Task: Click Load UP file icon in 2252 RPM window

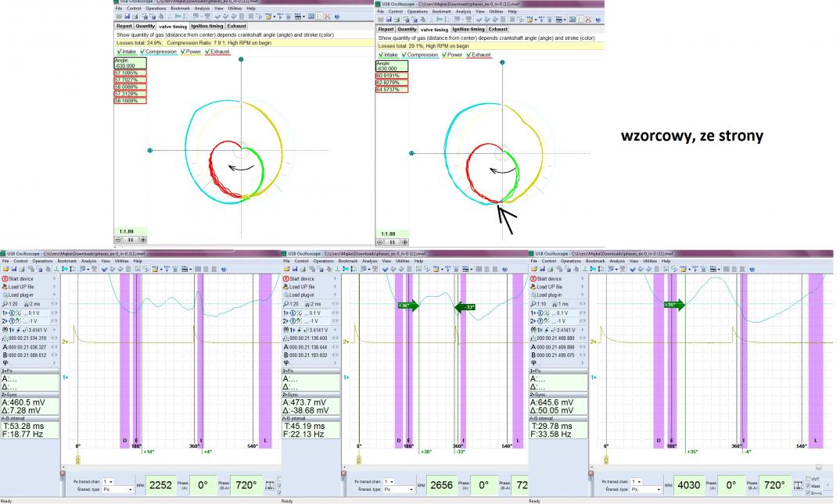Action: point(5,287)
